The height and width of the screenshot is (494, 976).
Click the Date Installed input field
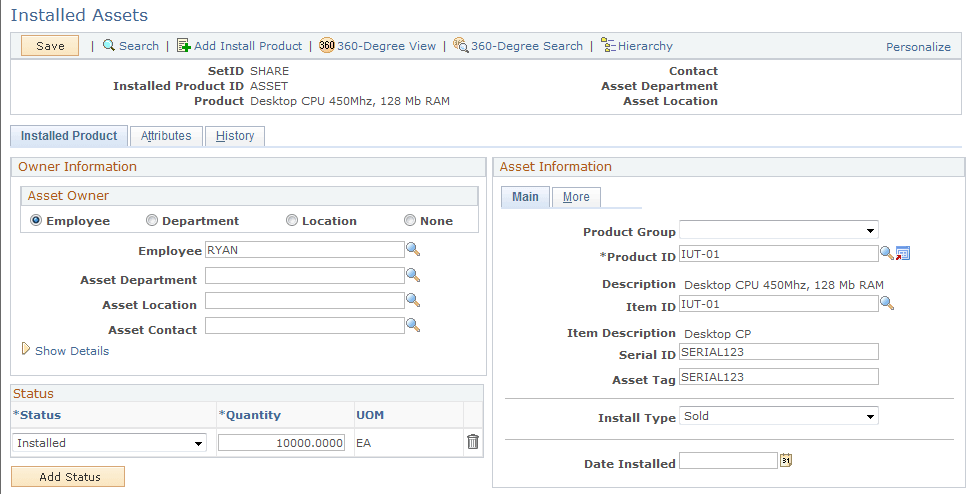728,460
